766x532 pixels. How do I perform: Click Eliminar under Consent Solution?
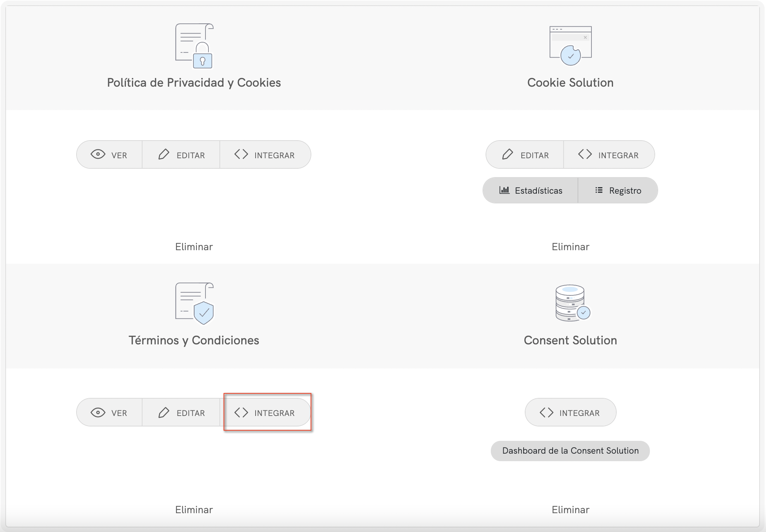pos(570,510)
